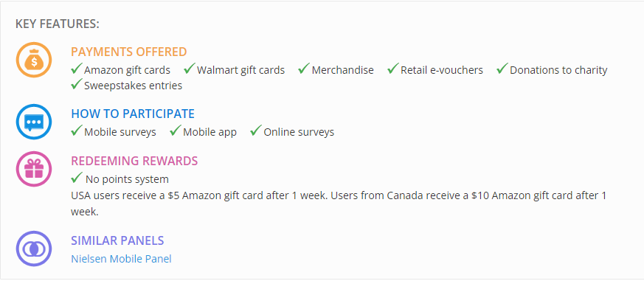This screenshot has width=644, height=281.
Task: Click the checkmark beside Donations to charity
Action: (x=502, y=69)
